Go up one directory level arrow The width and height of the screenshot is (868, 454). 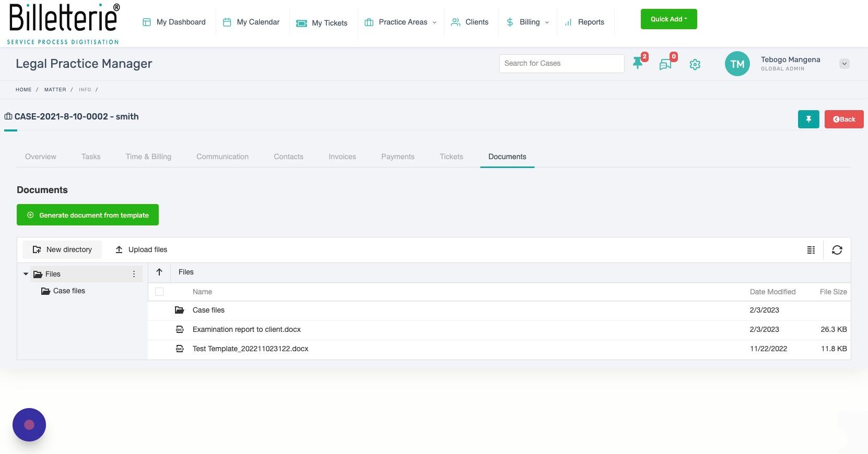[159, 272]
